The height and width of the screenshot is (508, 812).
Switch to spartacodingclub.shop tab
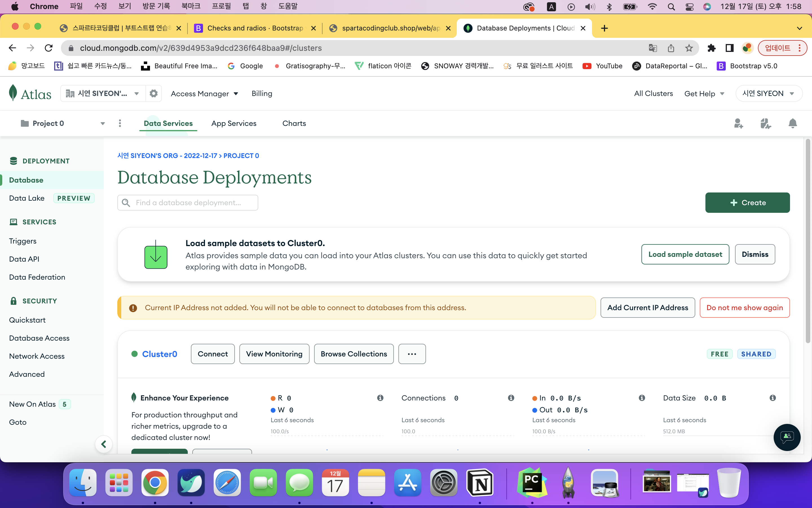coord(390,28)
